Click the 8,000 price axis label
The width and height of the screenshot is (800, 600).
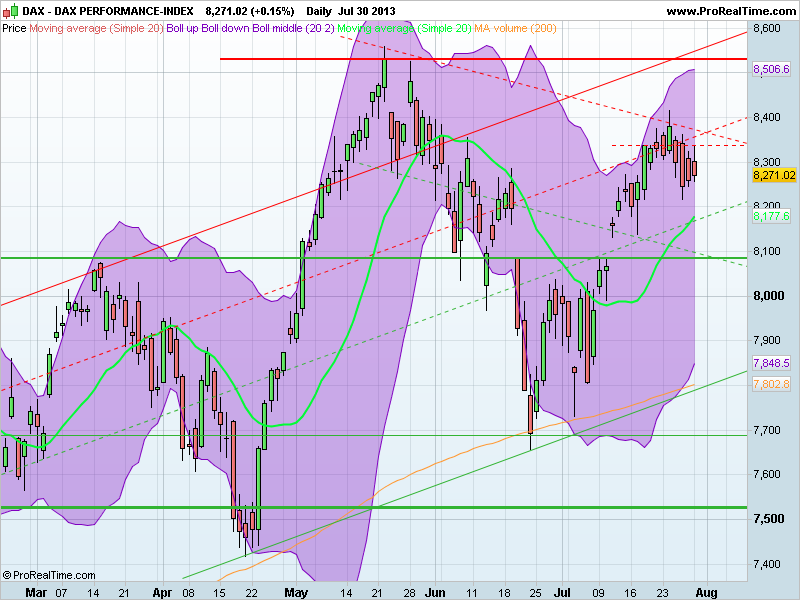768,296
